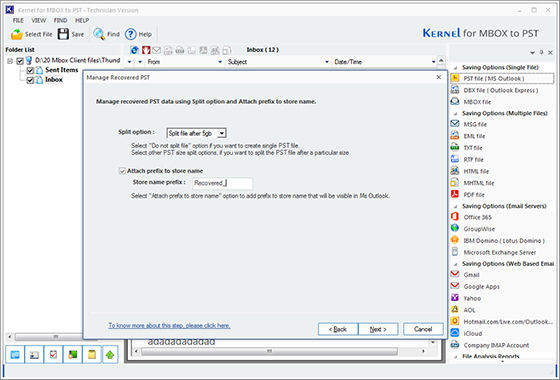Toggle the Inbox folder checkbox
Screen dimensions: 560x380
click(30, 80)
